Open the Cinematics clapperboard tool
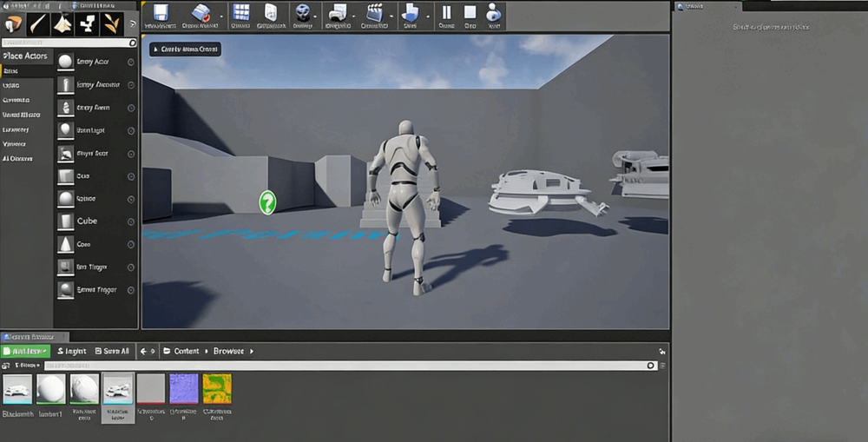 coord(374,14)
